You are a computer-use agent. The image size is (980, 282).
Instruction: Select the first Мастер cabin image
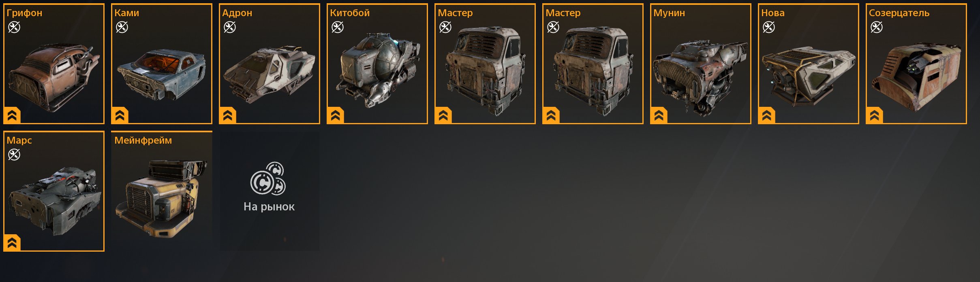[x=485, y=71]
